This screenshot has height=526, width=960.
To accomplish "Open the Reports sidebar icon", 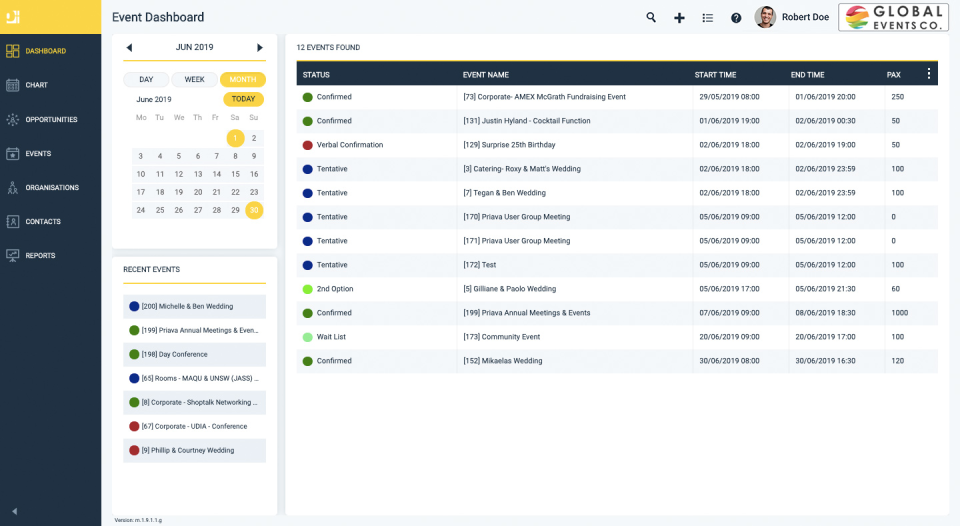I will 13,255.
